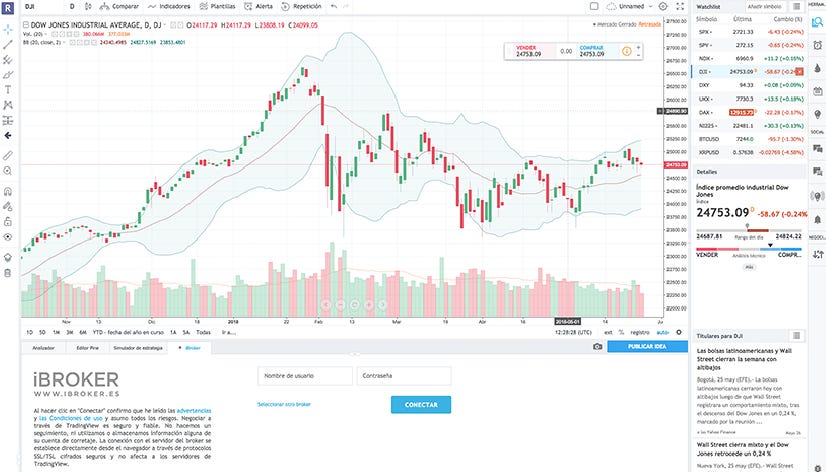This screenshot has height=472, width=826.
Task: Open the prediction and measurement tools
Action: (8, 121)
